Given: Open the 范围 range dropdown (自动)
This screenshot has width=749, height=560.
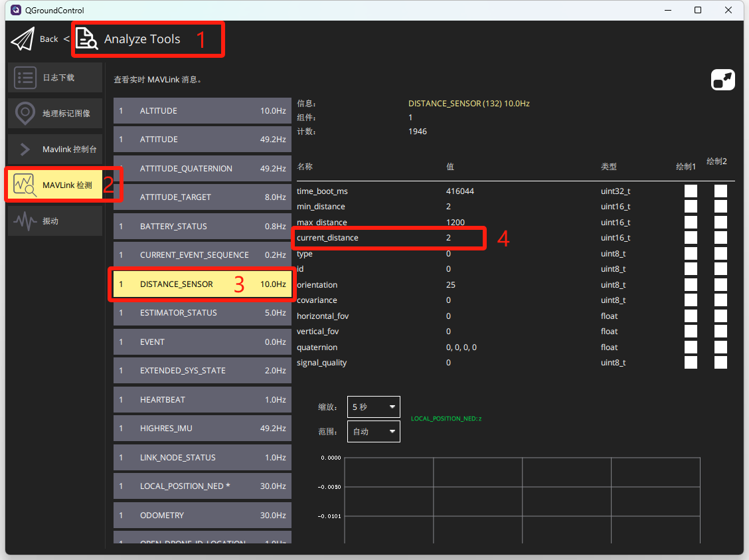Looking at the screenshot, I should [x=374, y=432].
